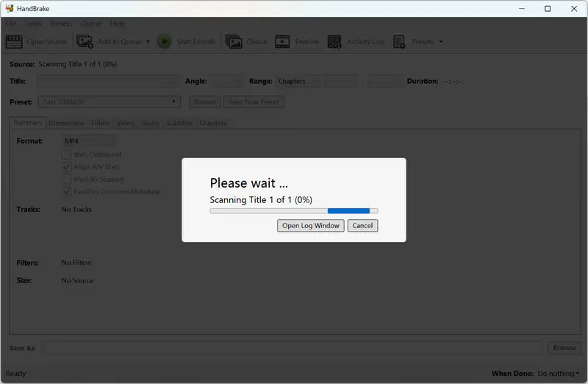The width and height of the screenshot is (588, 384).
Task: Click the Save New Preset button
Action: coord(254,102)
